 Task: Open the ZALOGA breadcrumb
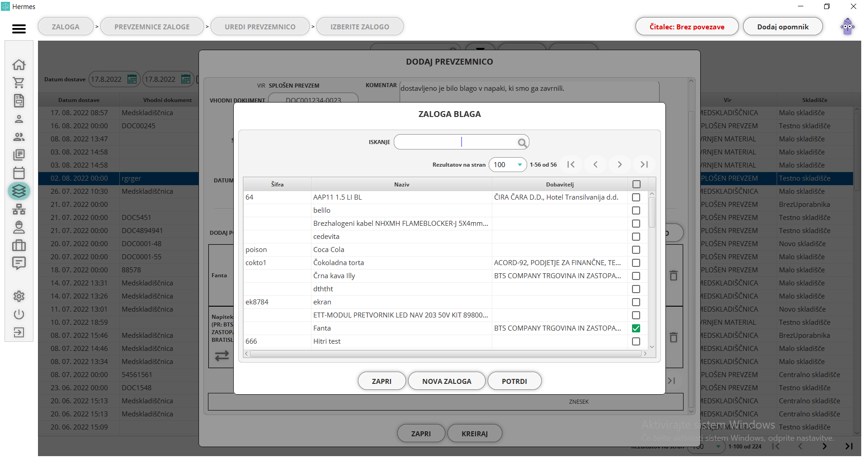[x=66, y=27]
